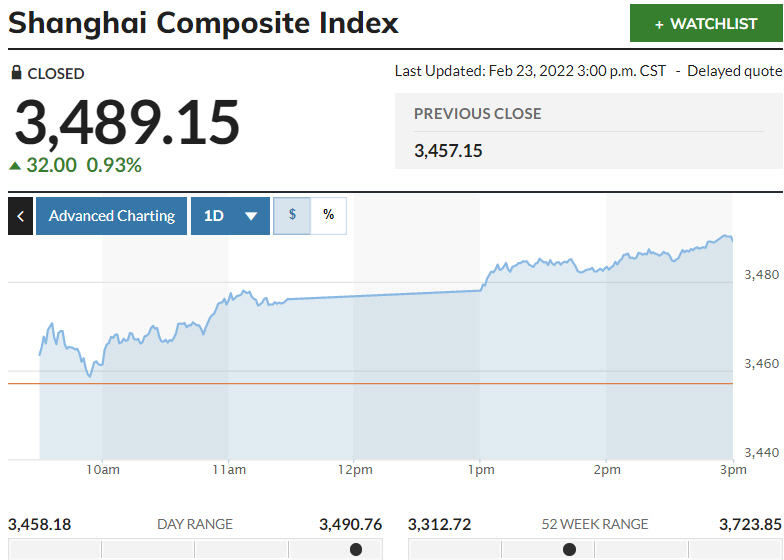
Task: Click the Day Range position marker dot
Action: tap(356, 549)
